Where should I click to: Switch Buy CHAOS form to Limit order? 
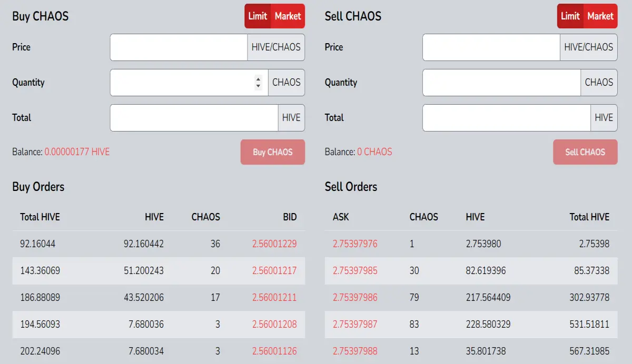[258, 16]
